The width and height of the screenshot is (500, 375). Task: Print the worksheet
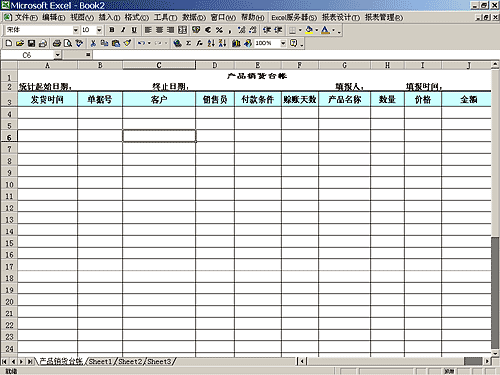coord(57,43)
